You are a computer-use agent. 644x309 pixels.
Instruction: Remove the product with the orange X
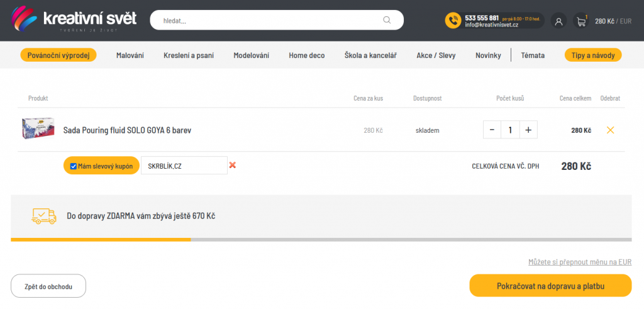610,130
